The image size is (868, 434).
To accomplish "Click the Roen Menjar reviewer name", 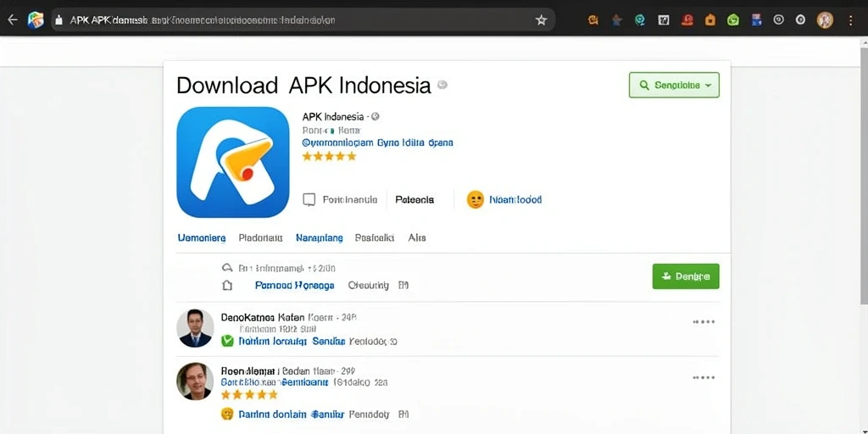I will tap(248, 371).
